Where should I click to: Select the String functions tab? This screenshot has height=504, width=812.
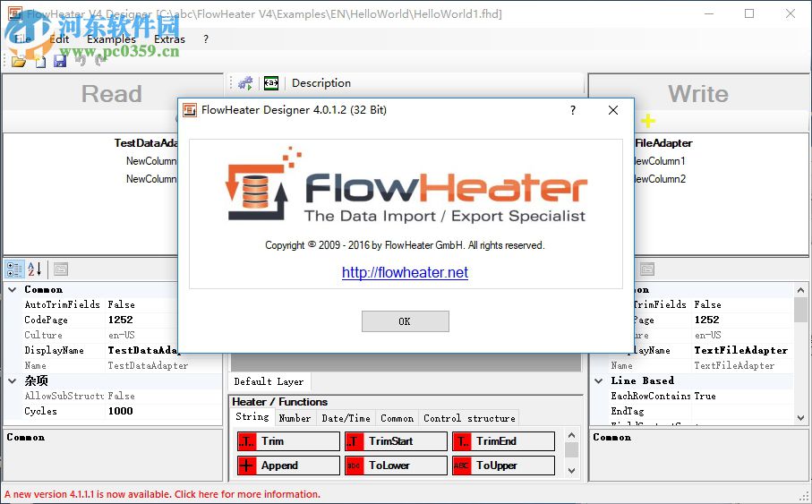tap(252, 417)
